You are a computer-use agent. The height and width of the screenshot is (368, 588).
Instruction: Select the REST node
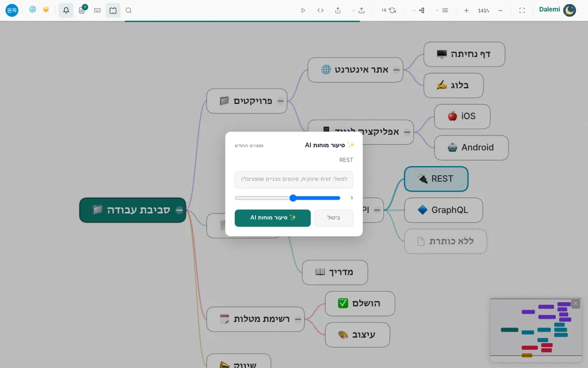point(436,179)
